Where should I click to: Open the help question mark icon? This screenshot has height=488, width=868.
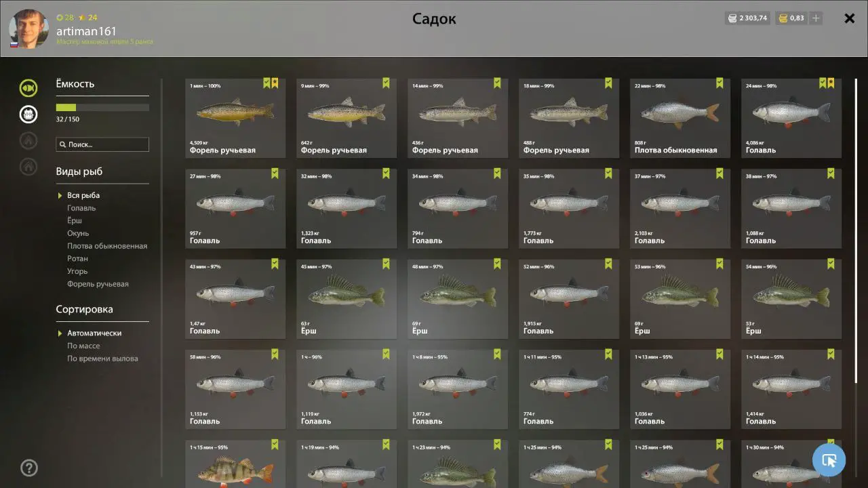click(x=29, y=468)
